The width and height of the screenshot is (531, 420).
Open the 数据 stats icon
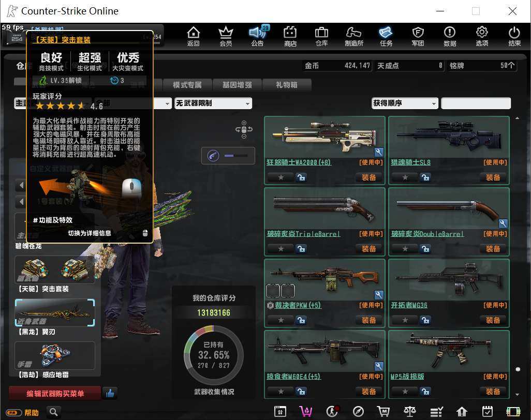[x=450, y=36]
